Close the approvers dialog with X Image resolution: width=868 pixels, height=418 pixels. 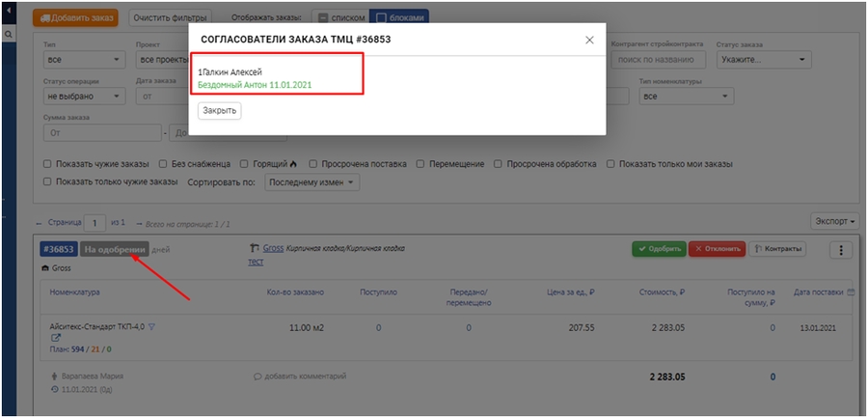589,40
